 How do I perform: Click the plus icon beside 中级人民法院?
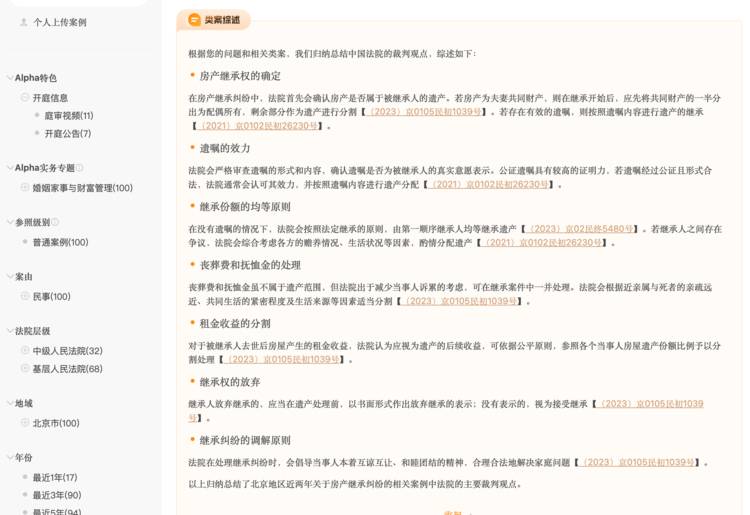pos(25,351)
